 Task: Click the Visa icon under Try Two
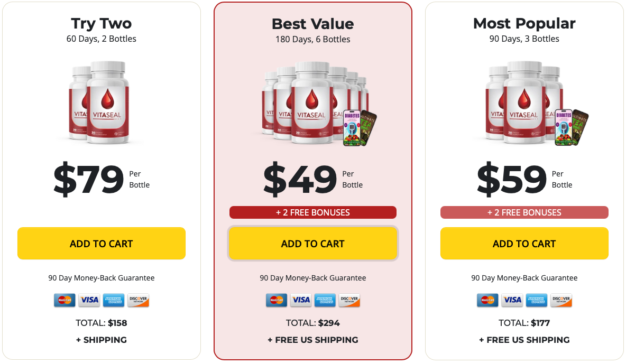pyautogui.click(x=89, y=300)
